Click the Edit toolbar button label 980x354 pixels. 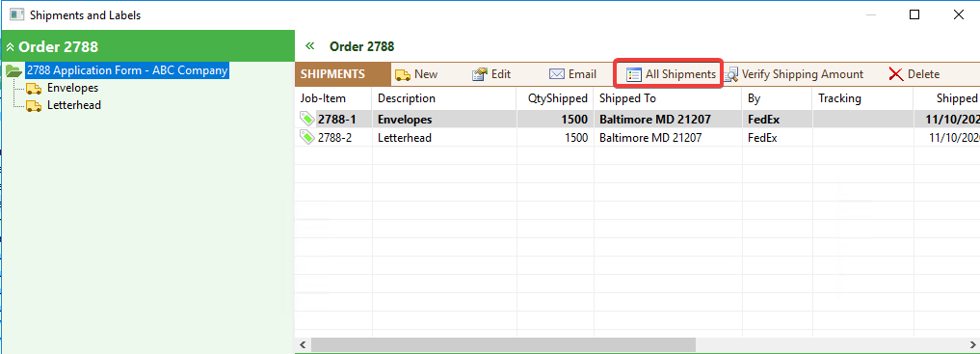(x=501, y=74)
